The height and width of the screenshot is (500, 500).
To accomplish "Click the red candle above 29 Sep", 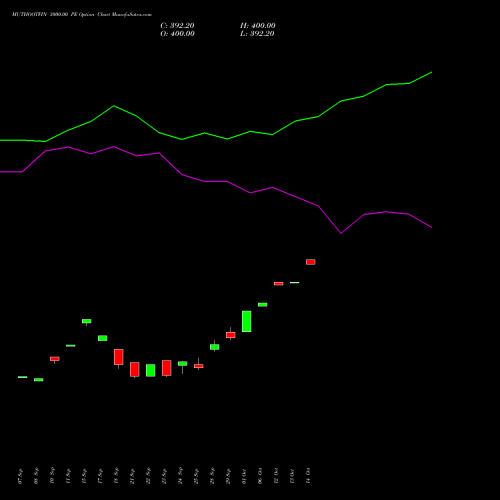I will (x=231, y=335).
